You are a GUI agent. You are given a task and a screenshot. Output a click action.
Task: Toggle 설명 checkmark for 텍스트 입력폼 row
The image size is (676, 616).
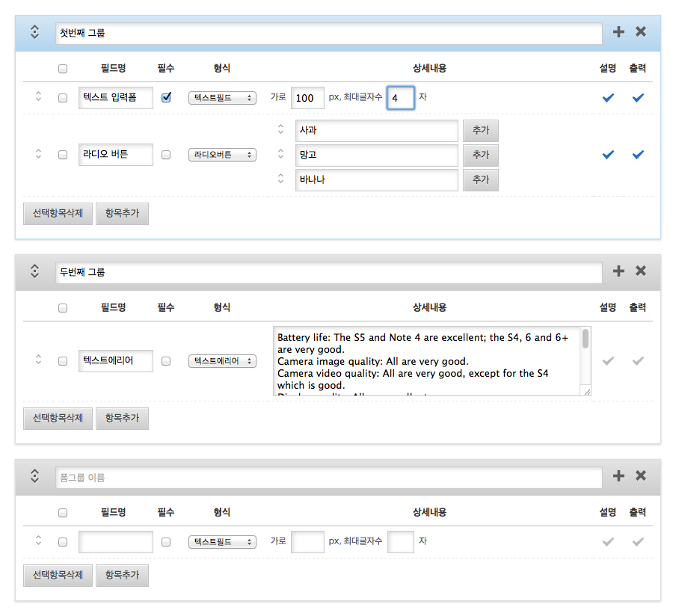tap(608, 98)
